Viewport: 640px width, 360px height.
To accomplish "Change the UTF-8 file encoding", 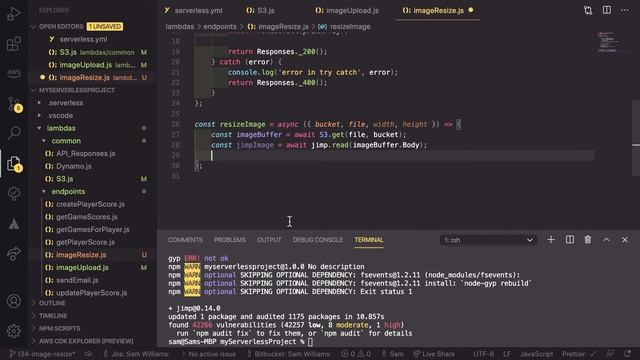I will click(484, 354).
